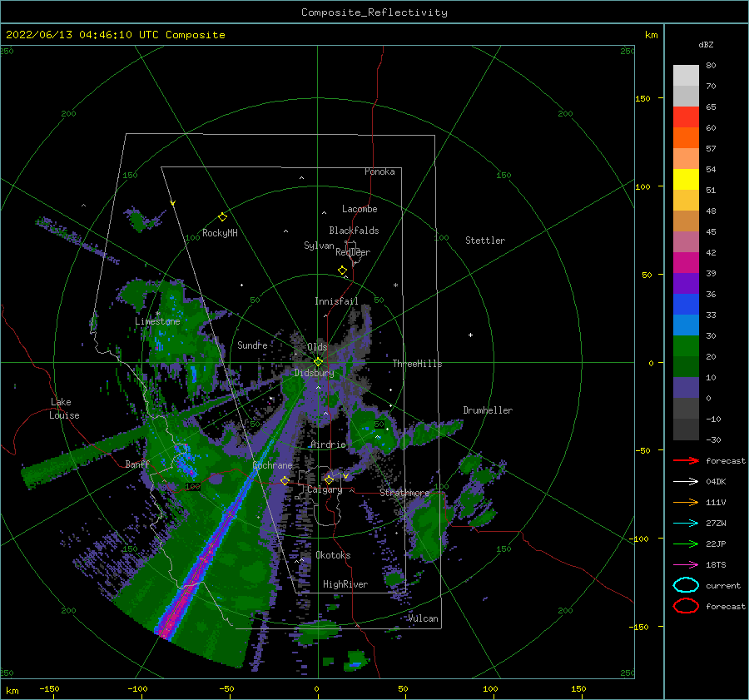749x700 pixels.
Task: Click the magenta 18TS arrow icon
Action: 686,564
